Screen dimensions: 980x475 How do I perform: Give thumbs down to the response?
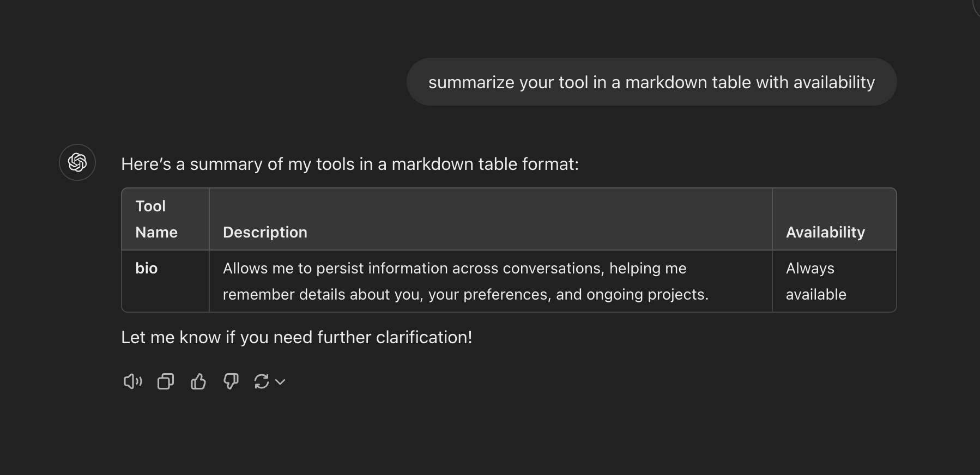tap(231, 381)
